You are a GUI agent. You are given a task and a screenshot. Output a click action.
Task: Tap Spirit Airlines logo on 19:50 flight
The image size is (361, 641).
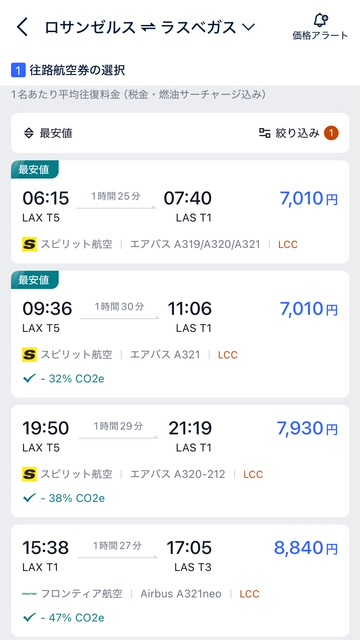tap(29, 474)
